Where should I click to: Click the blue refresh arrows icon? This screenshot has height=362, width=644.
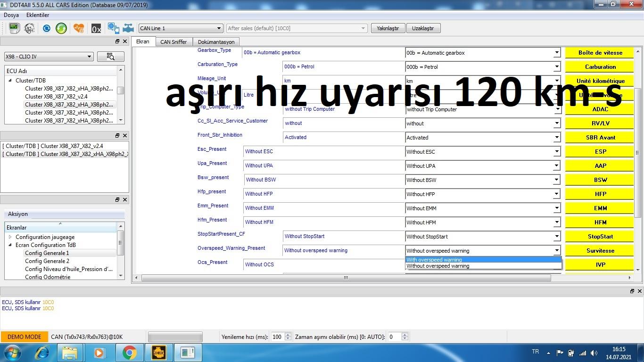(x=46, y=28)
